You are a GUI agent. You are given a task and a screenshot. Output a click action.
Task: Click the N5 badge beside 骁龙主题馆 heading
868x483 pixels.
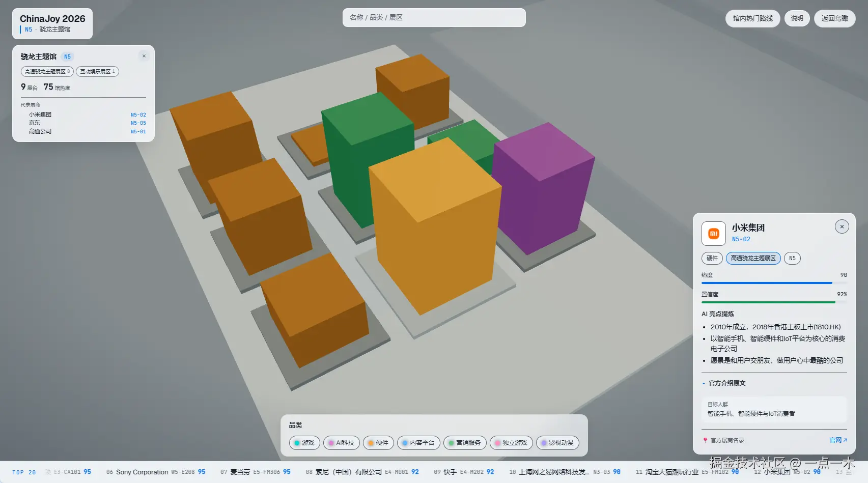point(67,56)
